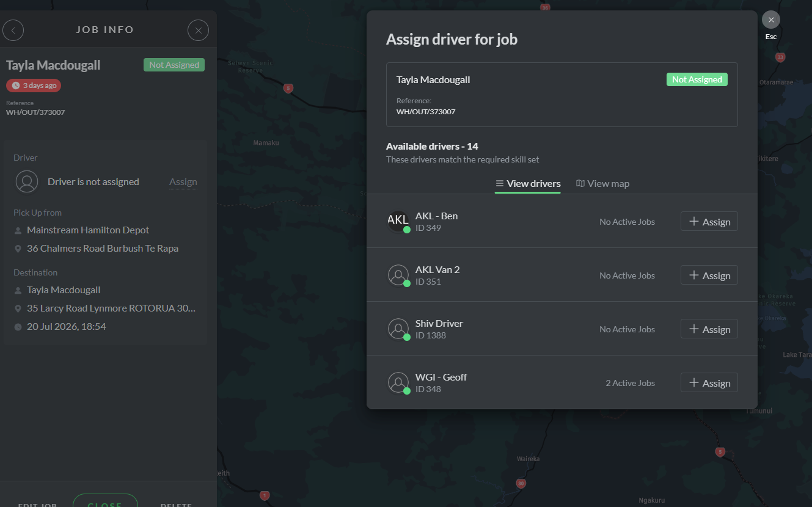
Task: Close the Job Info panel with X icon
Action: (x=198, y=30)
